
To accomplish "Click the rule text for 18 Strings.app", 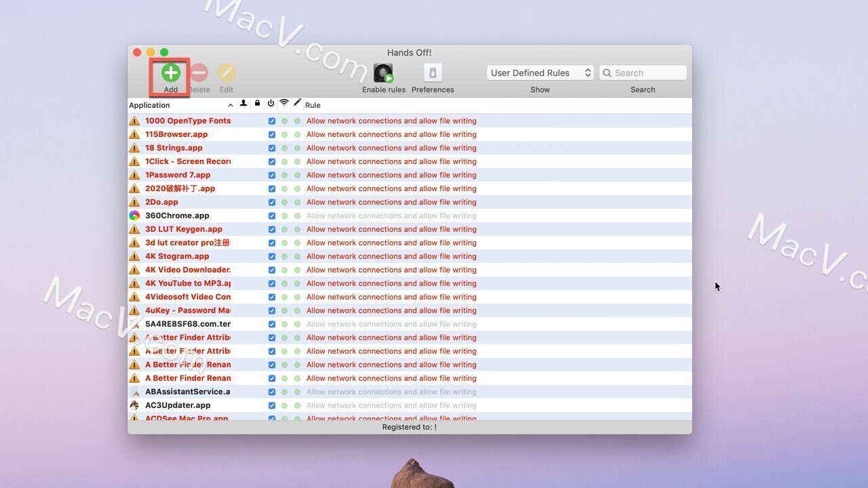I will point(391,148).
